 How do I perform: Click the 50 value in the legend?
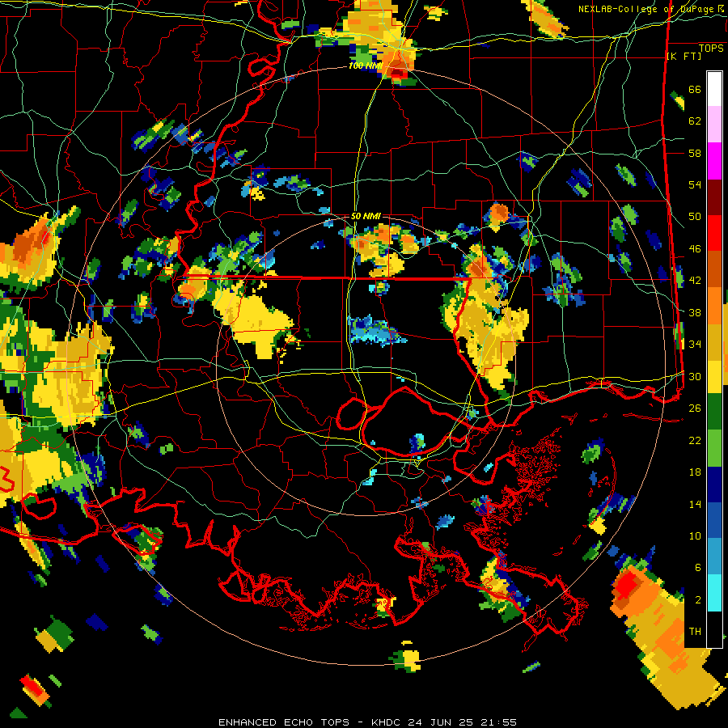point(695,216)
